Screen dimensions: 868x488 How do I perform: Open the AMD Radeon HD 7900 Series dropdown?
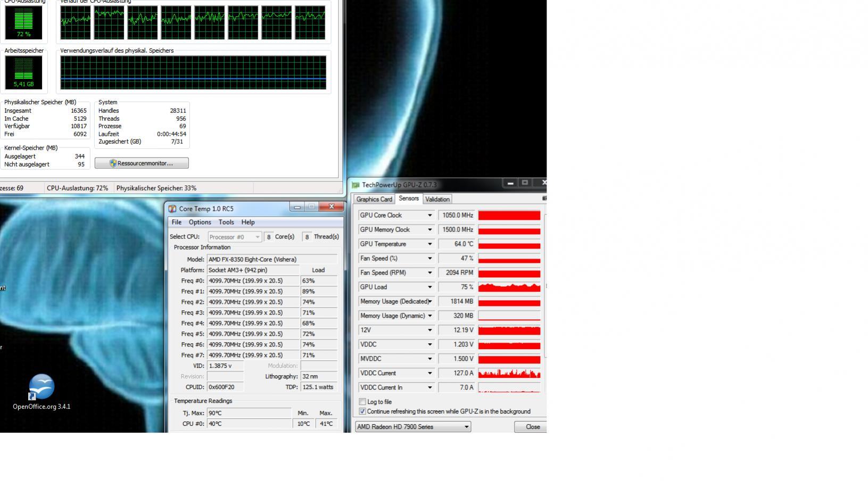pos(413,427)
